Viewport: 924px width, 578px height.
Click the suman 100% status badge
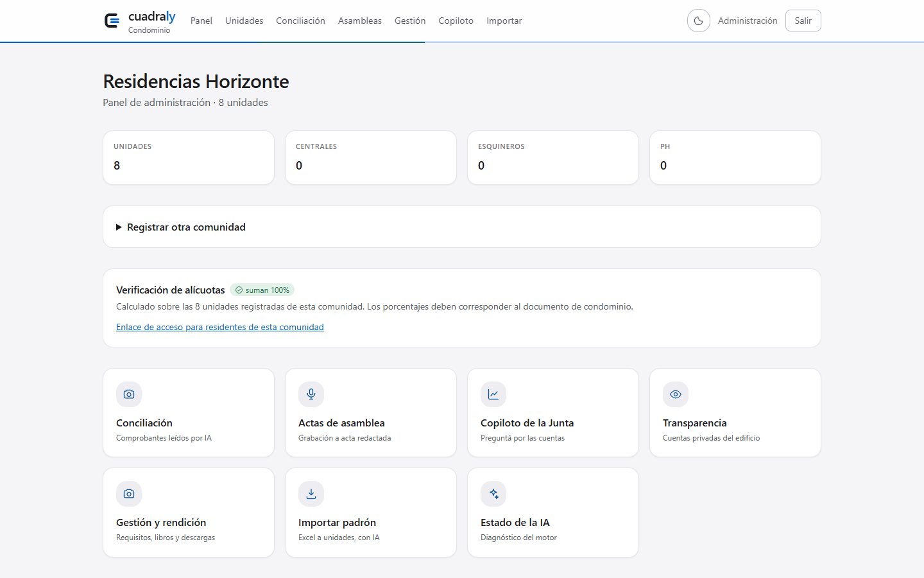[262, 290]
